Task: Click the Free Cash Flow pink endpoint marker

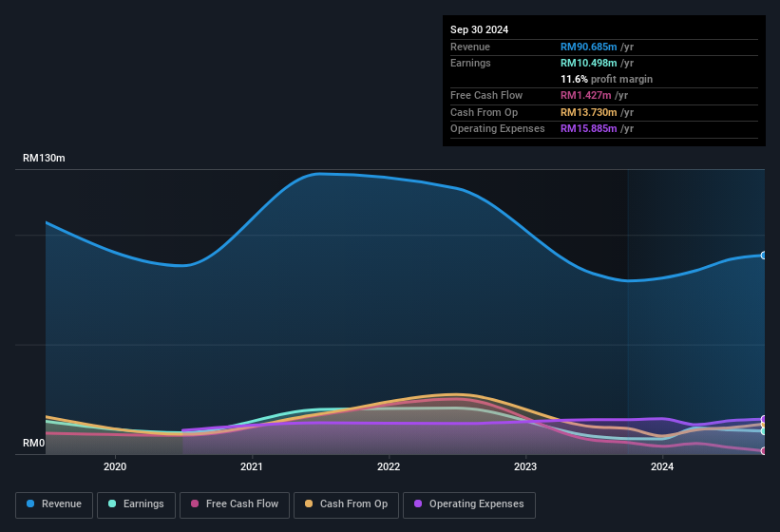Action: pos(764,451)
